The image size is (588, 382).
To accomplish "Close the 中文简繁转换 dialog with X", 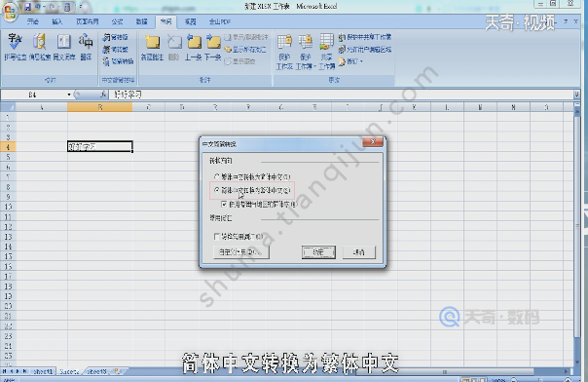I will 373,142.
